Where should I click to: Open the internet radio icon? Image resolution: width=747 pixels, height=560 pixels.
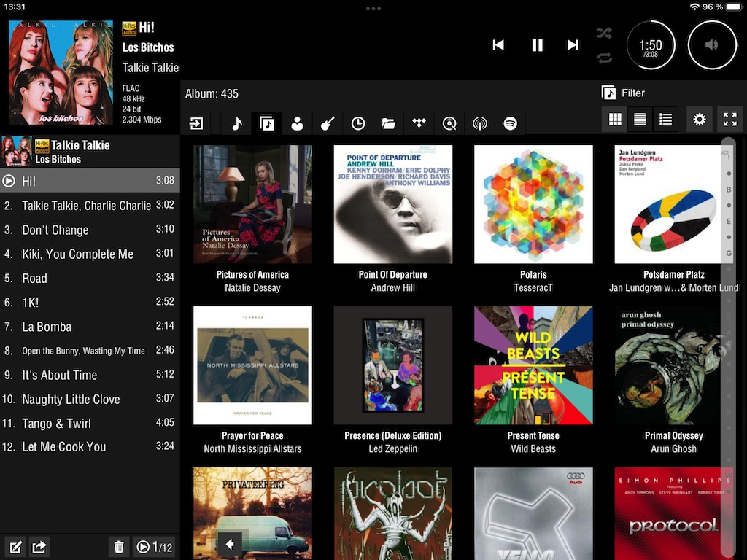(x=480, y=124)
